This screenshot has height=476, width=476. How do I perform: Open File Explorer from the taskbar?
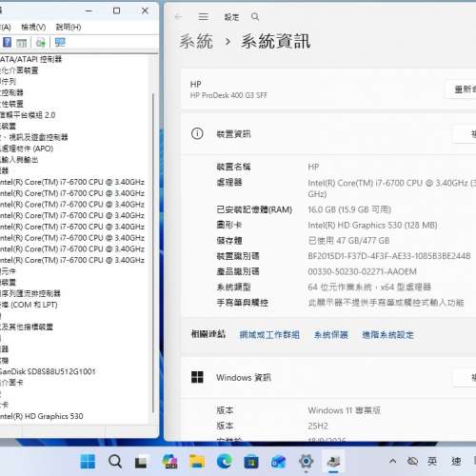(x=197, y=462)
